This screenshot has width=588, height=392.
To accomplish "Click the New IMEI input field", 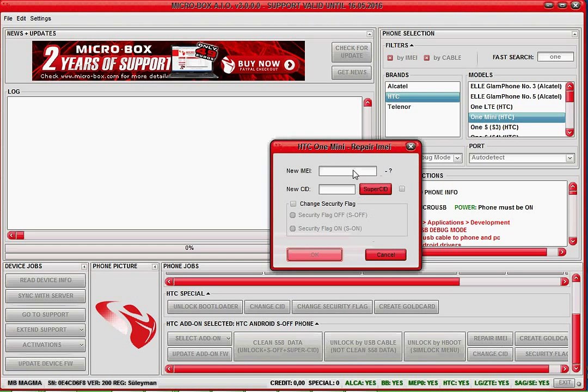I will [347, 171].
